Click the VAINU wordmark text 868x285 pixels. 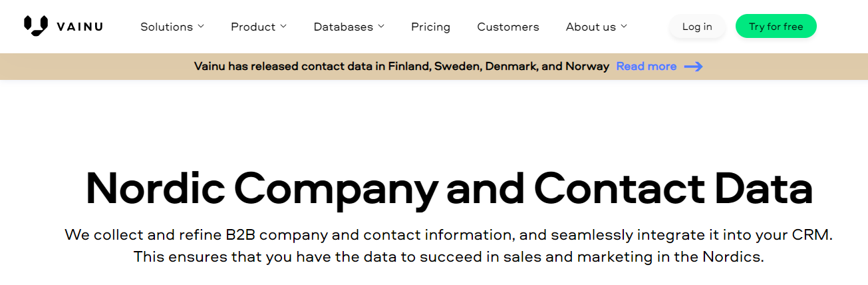[80, 27]
